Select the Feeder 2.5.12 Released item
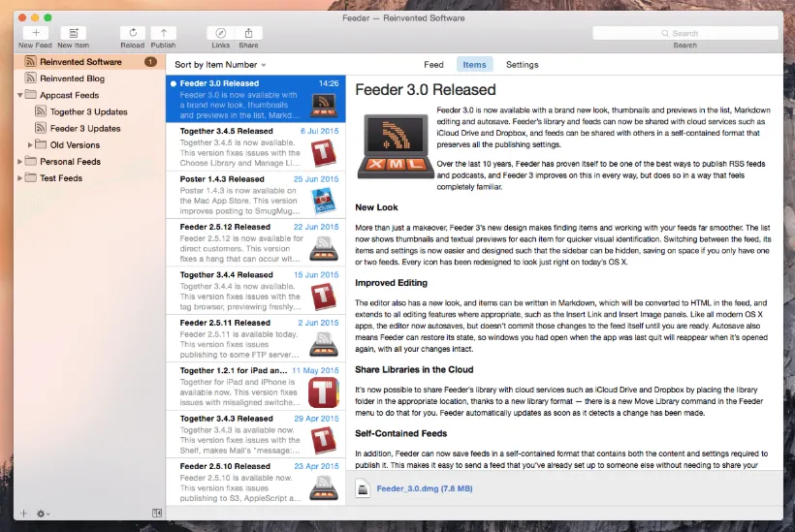795x532 pixels. pyautogui.click(x=256, y=242)
